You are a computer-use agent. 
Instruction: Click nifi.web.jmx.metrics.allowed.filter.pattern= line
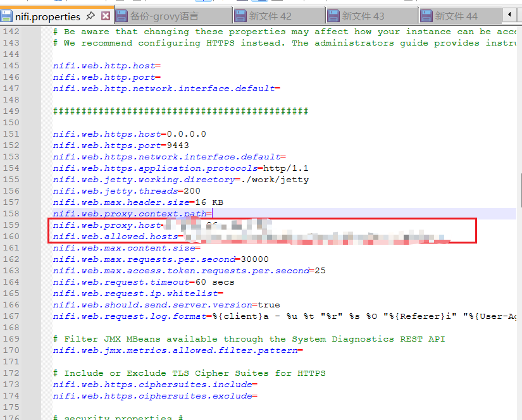(178, 350)
